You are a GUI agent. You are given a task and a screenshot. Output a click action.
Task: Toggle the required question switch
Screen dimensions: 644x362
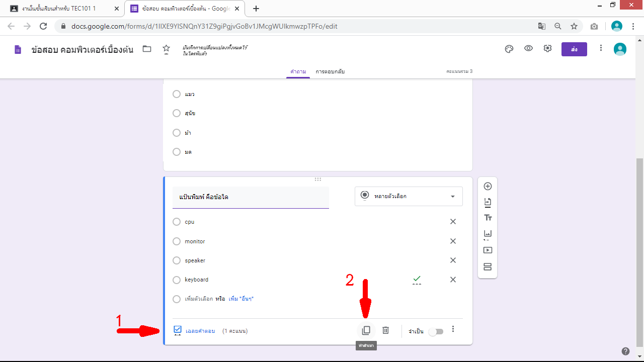click(x=436, y=331)
